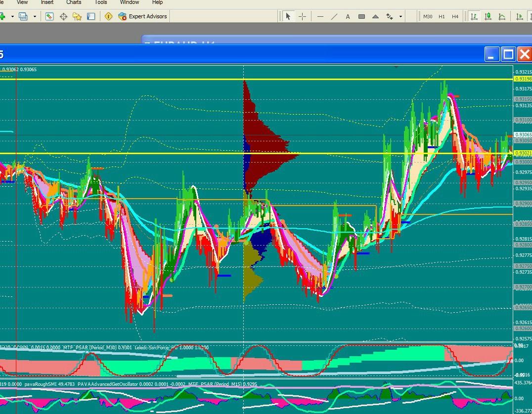Toggle Expert Advisors on or off
This screenshot has height=414, width=532.
point(142,16)
